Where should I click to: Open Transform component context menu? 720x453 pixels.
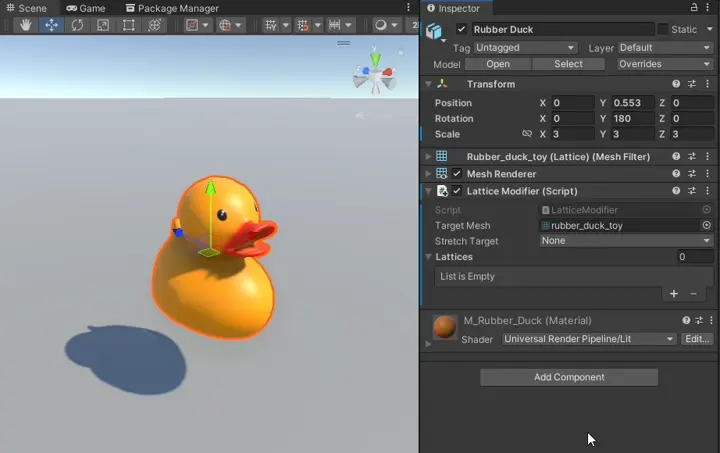pos(708,84)
